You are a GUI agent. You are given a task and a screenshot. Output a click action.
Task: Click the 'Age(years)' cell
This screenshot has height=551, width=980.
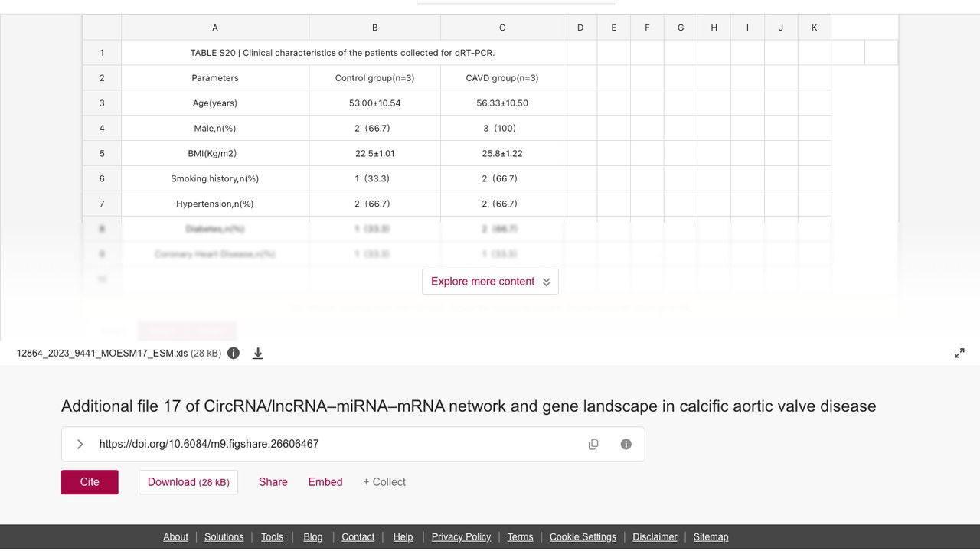(x=215, y=103)
